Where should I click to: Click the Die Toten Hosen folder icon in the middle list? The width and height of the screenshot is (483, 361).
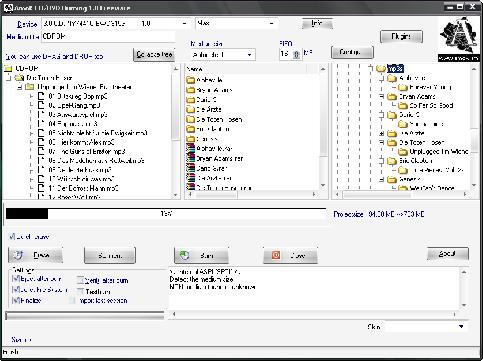pos(191,119)
